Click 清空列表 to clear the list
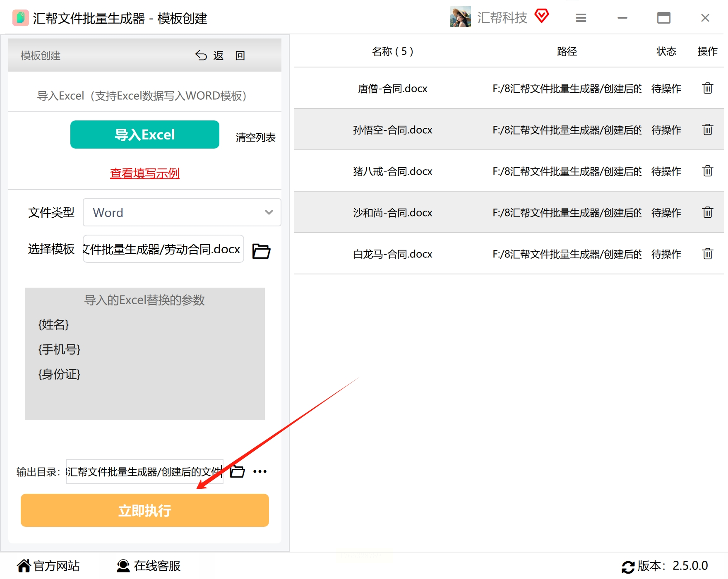Viewport: 728px width, 579px height. [x=256, y=137]
